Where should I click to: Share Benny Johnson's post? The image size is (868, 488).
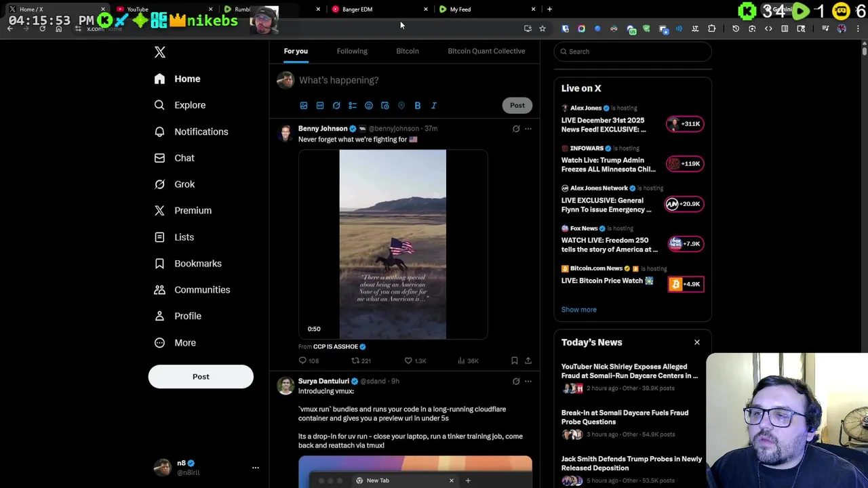528,361
